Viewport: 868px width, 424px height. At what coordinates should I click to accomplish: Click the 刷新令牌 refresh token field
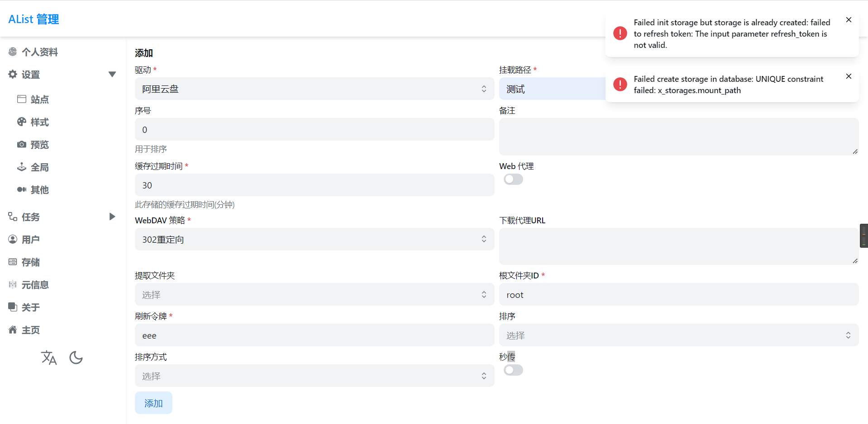314,335
